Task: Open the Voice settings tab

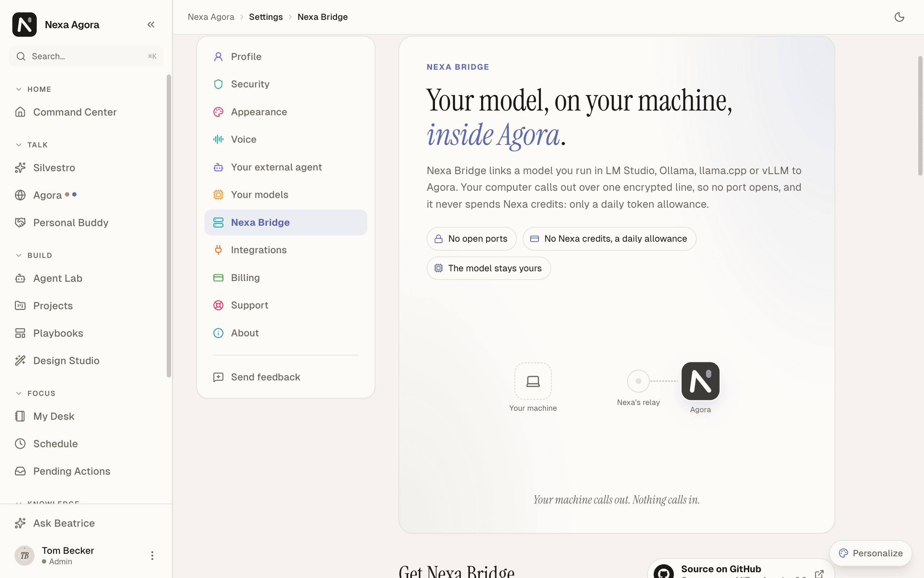Action: coord(286,139)
